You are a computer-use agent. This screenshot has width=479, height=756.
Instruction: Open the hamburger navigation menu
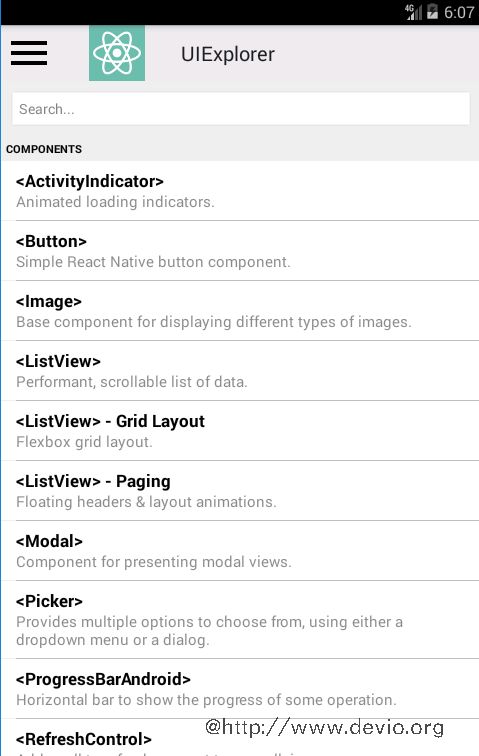coord(29,53)
